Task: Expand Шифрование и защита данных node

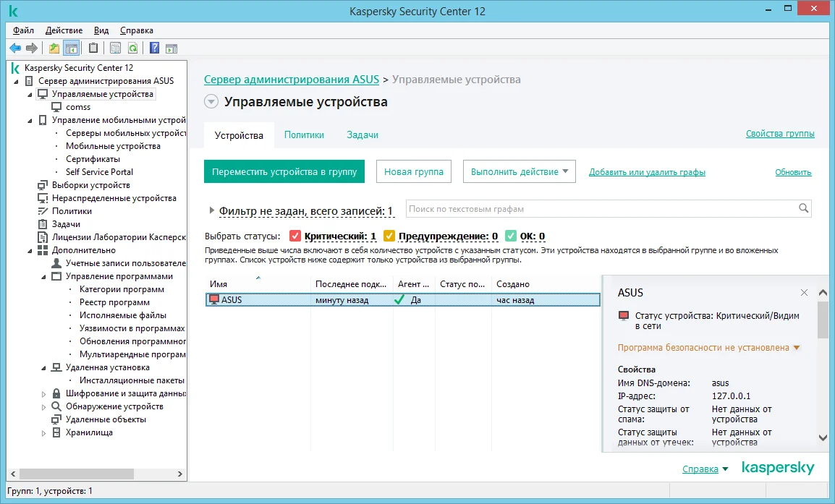Action: coord(43,394)
